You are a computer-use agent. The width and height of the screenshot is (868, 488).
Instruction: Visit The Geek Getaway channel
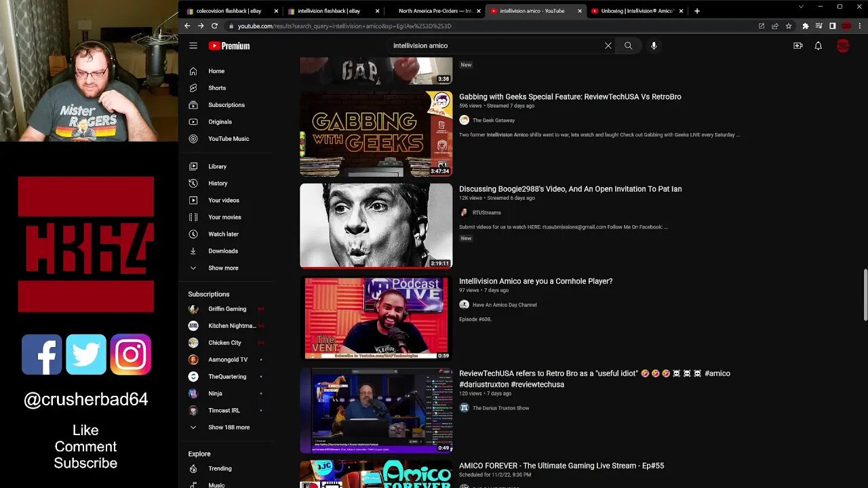pyautogui.click(x=494, y=121)
